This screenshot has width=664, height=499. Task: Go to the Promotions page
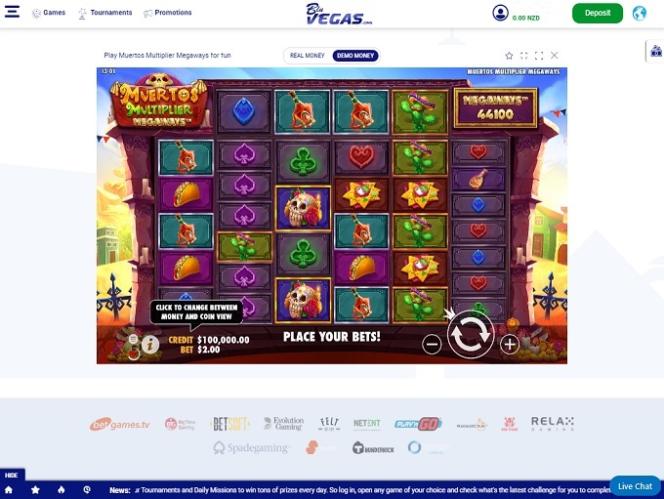point(168,13)
